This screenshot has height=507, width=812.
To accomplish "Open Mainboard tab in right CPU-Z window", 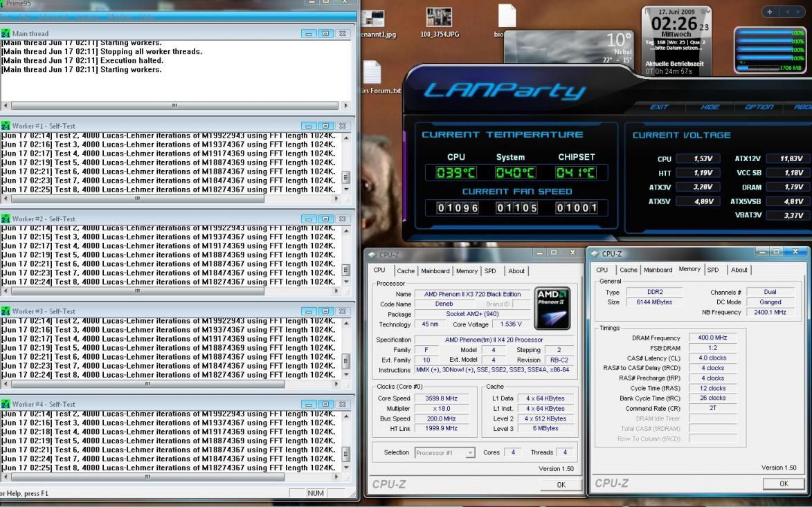I will tap(658, 270).
